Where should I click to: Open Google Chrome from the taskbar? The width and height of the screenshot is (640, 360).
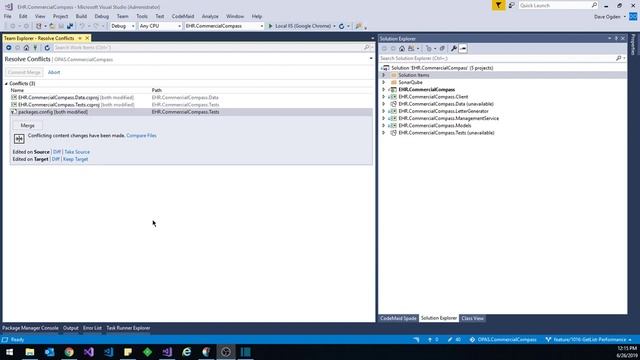(x=69, y=352)
